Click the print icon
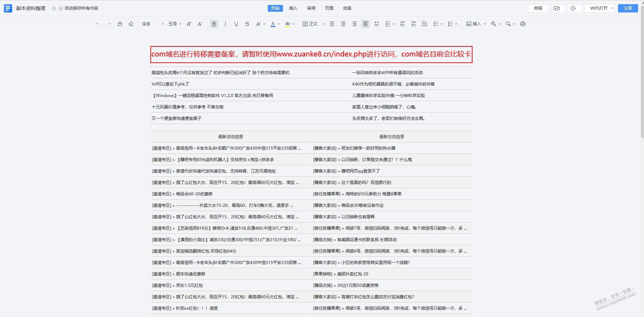This screenshot has width=644, height=317. pyautogui.click(x=523, y=24)
